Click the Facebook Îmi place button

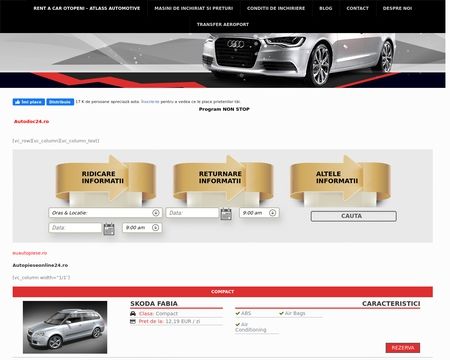point(29,102)
